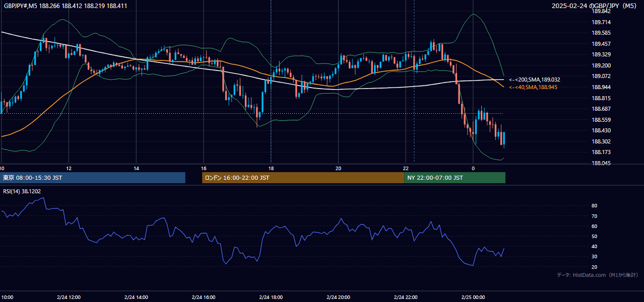The height and width of the screenshot is (302, 644).
Task: Click price level 188.815 on axis
Action: tap(601, 98)
